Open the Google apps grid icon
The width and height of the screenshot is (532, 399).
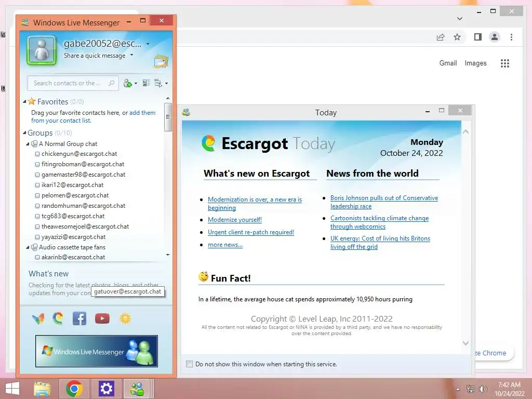[x=505, y=63]
